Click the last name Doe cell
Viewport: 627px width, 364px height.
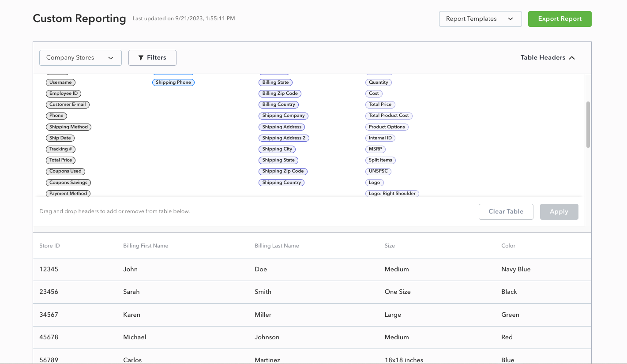(261, 270)
